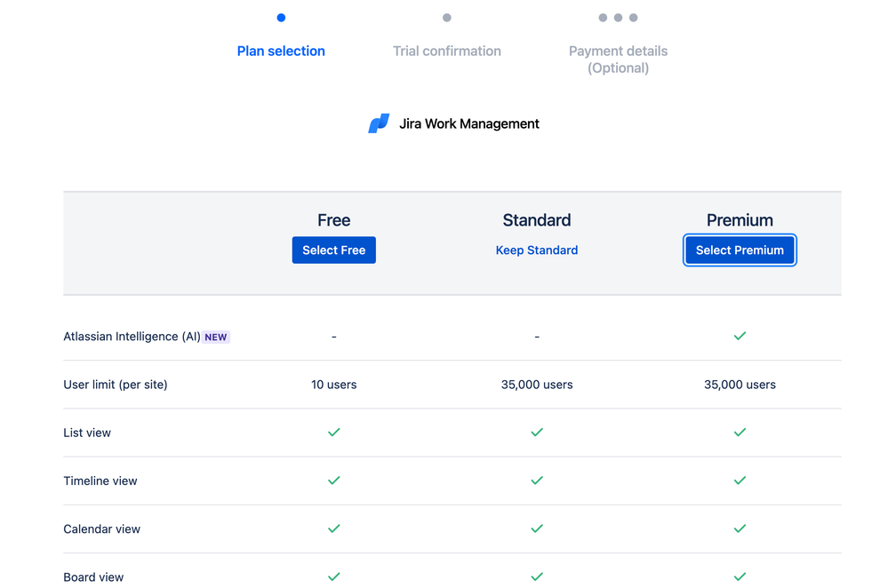Viewport: 888px width, 588px height.
Task: Click 35,000 users under Premium
Action: pos(740,385)
